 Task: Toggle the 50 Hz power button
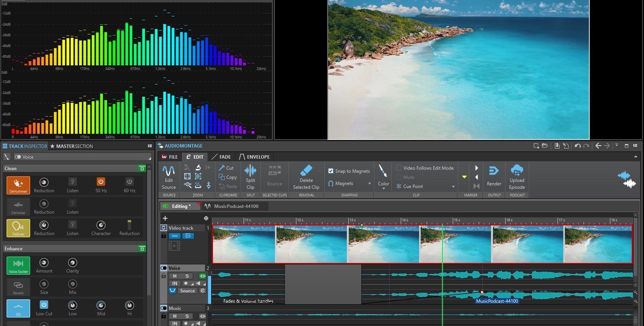(x=101, y=182)
